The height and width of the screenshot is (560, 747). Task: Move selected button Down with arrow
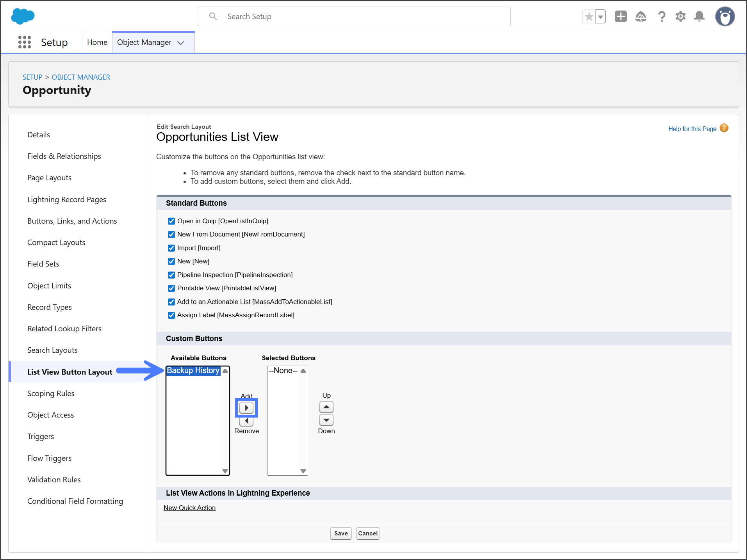[x=326, y=420]
